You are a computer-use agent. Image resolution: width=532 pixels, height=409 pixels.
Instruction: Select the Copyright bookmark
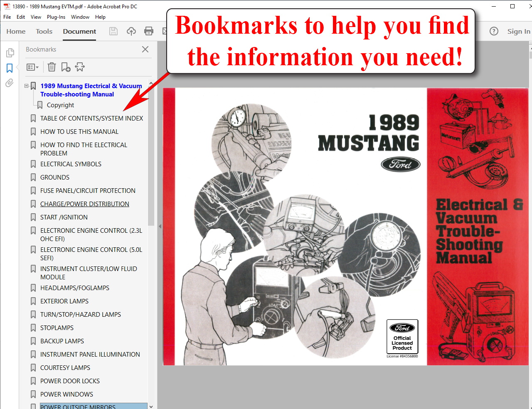pos(60,105)
